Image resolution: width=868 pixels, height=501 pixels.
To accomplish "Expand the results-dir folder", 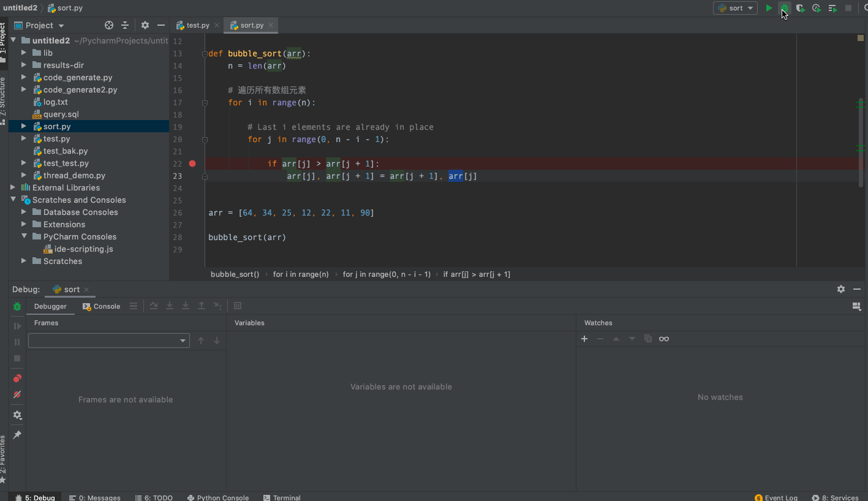I will pos(24,65).
